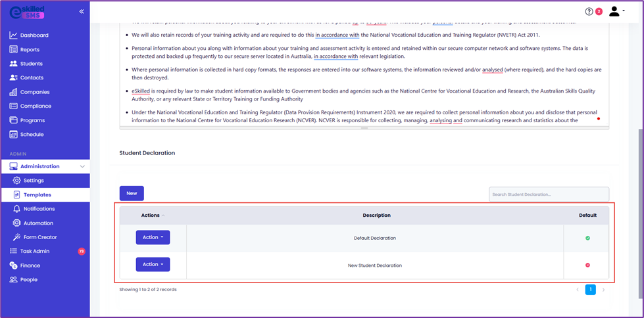Viewport: 644px width, 318px height.
Task: Click the New Student Declaration description cell
Action: [x=375, y=265]
